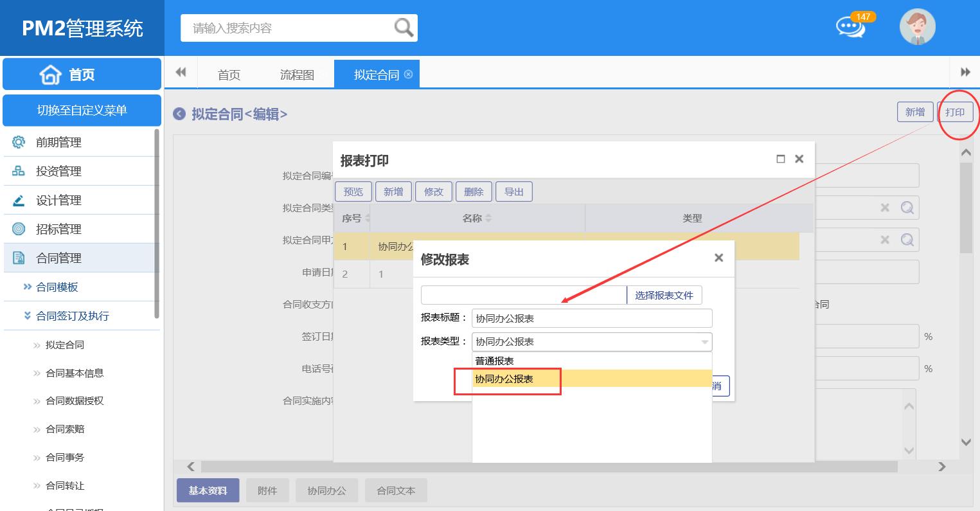Screen dimensions: 980x511
Task: Maximize the 报表打印 dialog
Action: tap(781, 159)
